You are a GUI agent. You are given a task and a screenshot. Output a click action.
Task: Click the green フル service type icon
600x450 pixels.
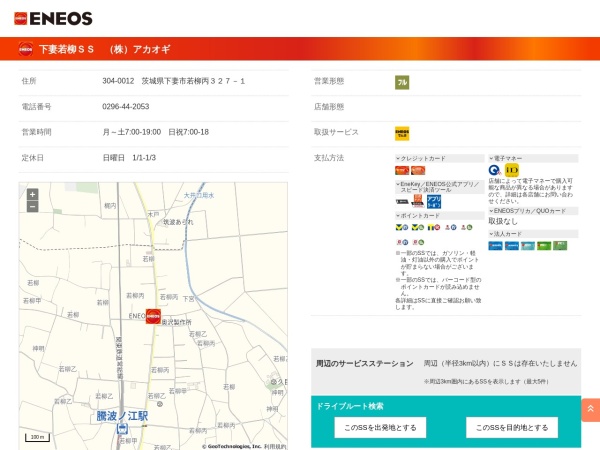point(402,82)
